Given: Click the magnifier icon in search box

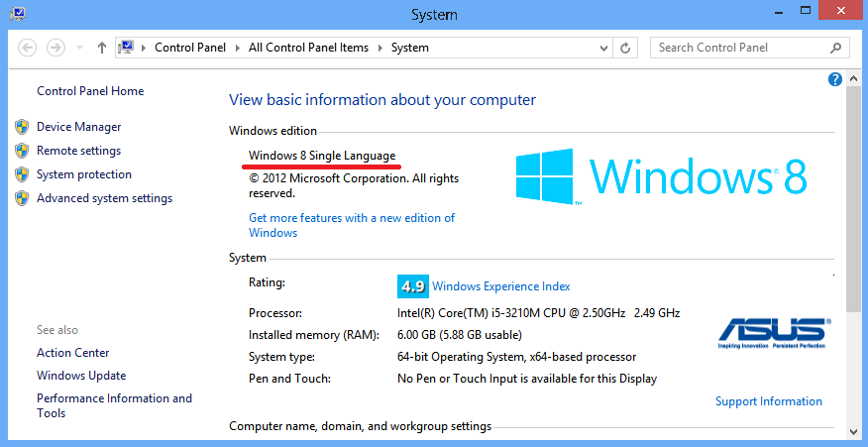Looking at the screenshot, I should pos(836,48).
